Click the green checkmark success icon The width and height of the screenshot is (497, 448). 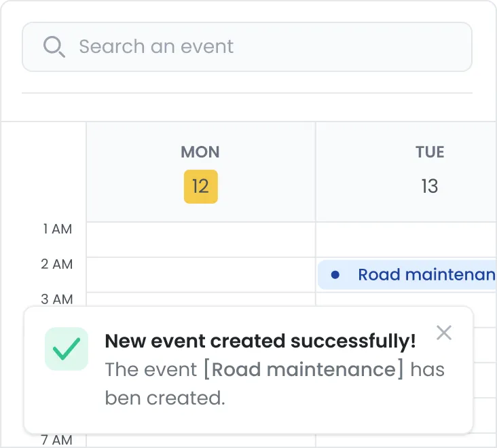point(67,349)
